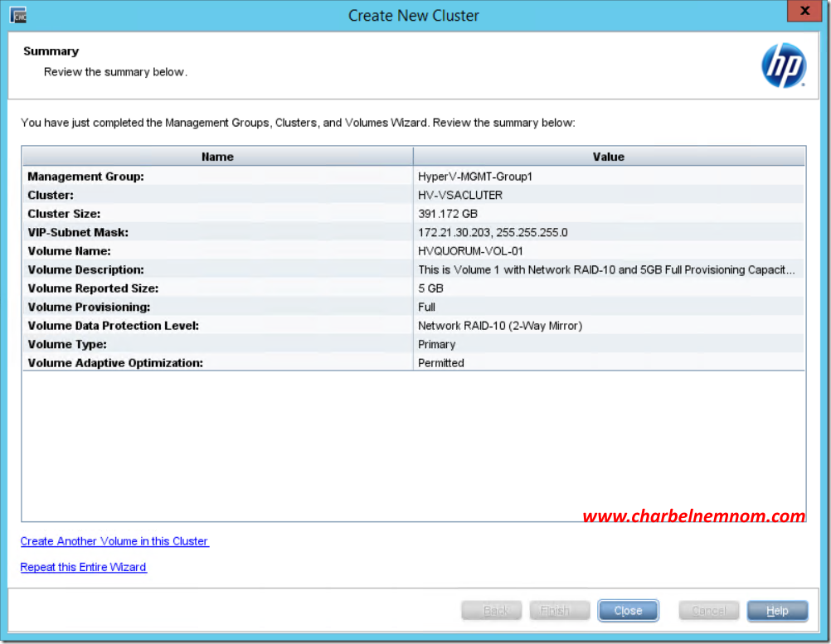Select the HVQUORUM-VOL-01 value

(470, 251)
